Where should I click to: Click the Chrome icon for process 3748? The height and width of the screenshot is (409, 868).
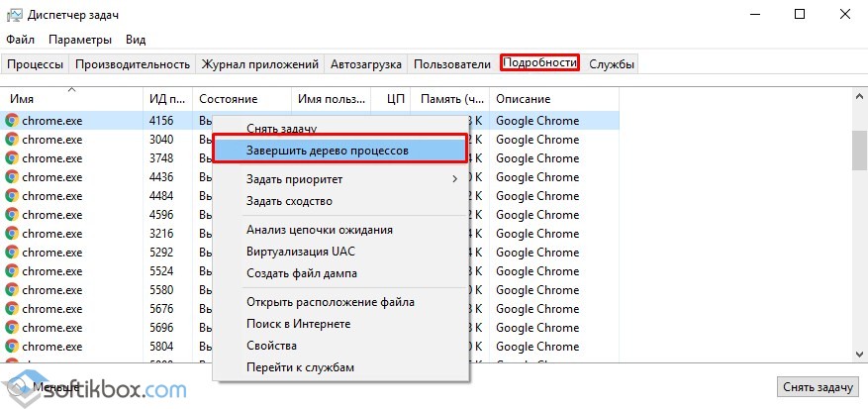(x=12, y=158)
